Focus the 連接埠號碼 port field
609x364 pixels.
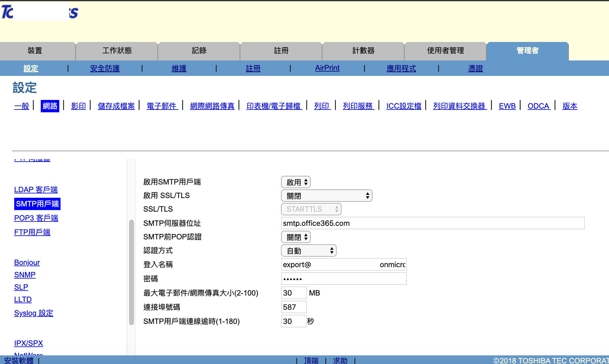pyautogui.click(x=293, y=307)
